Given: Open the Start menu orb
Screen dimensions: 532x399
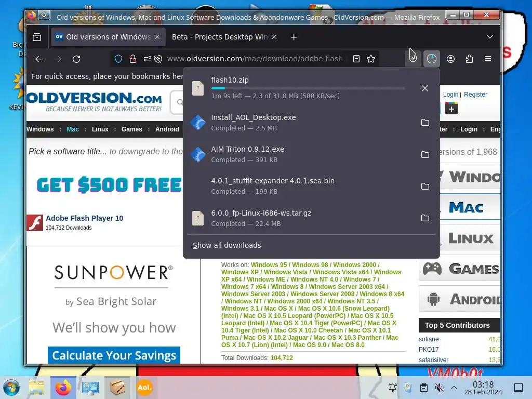Looking at the screenshot, I should tap(11, 388).
